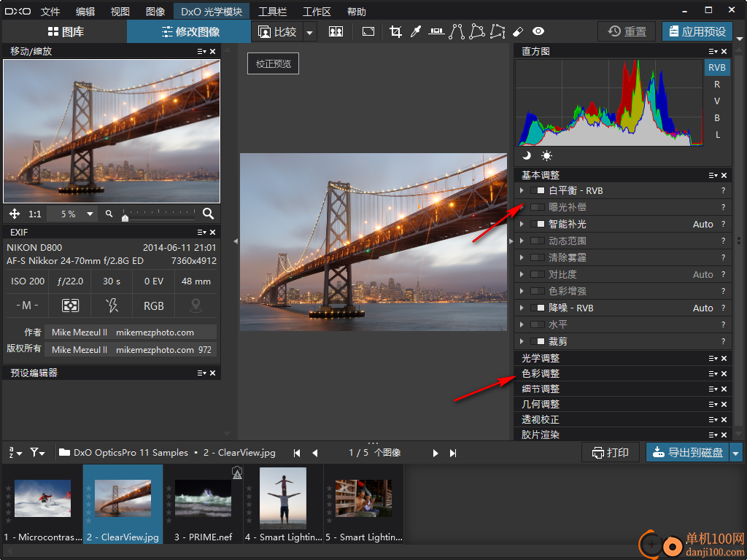Open the zoom percentage dropdown
This screenshot has height=560, width=747.
point(90,214)
